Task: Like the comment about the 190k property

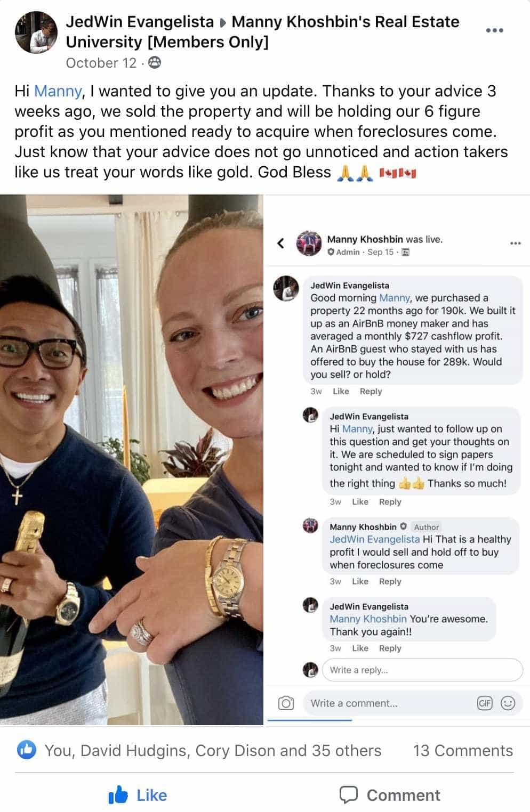Action: pyautogui.click(x=341, y=391)
